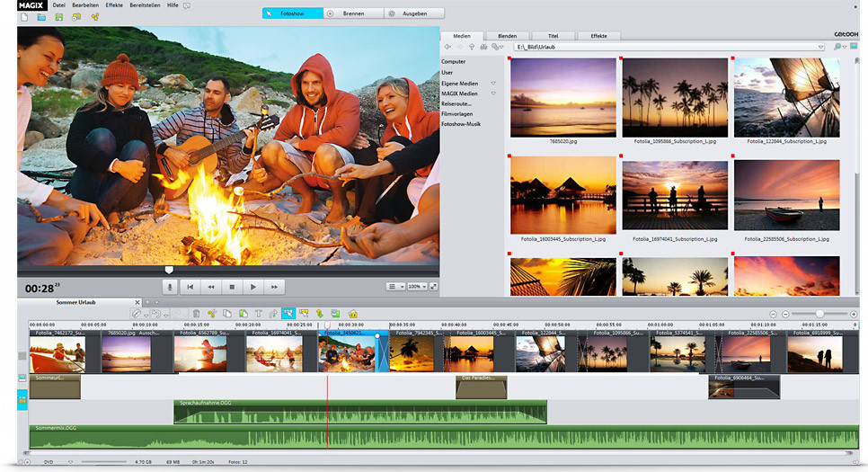Viewport: 868px width, 472px height.
Task: Click the trash delete icon in timeline toolbar
Action: coord(194,314)
